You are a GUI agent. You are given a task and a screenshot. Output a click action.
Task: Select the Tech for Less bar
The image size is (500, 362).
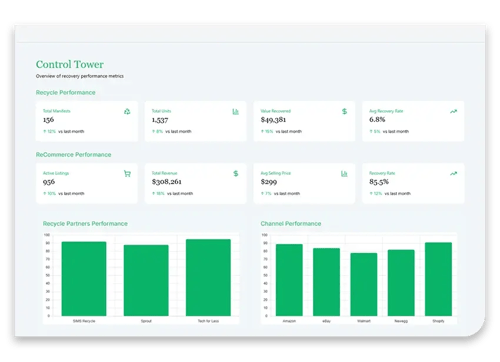pyautogui.click(x=208, y=277)
